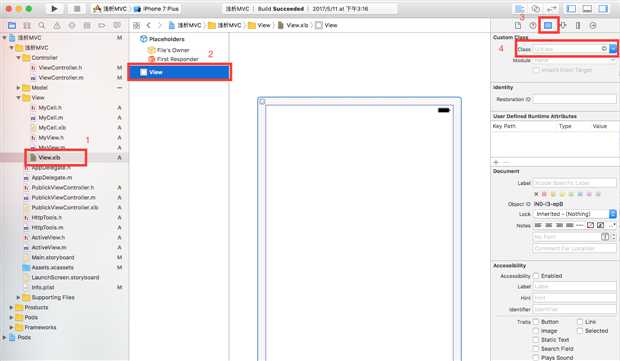
Task: Go back with the left chevron
Action: click(x=149, y=25)
